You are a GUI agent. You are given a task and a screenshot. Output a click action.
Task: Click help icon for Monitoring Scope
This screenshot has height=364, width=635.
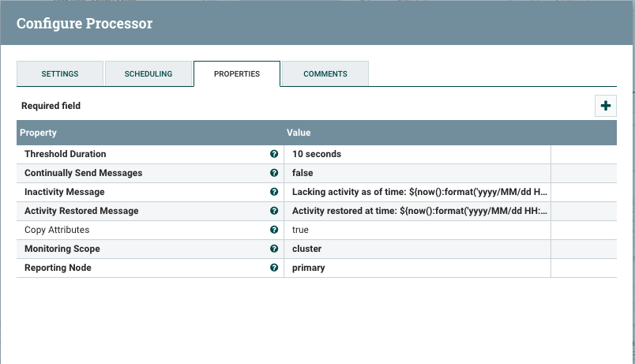[x=274, y=249]
